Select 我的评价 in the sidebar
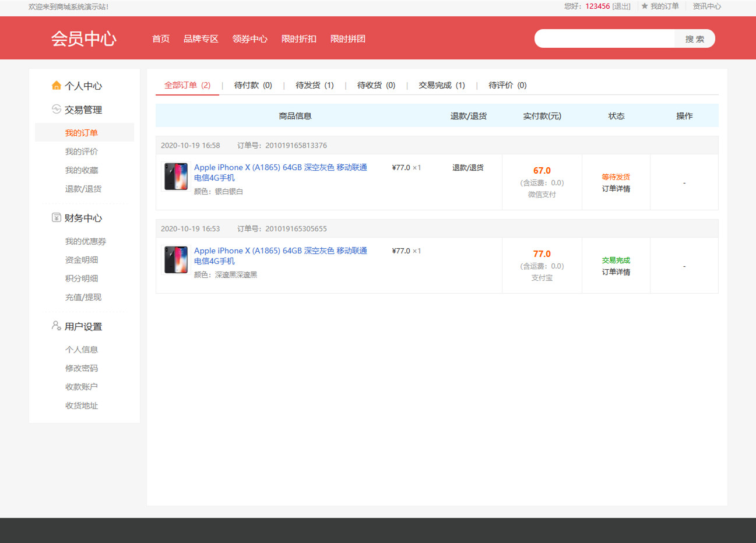This screenshot has width=756, height=543. pos(82,151)
